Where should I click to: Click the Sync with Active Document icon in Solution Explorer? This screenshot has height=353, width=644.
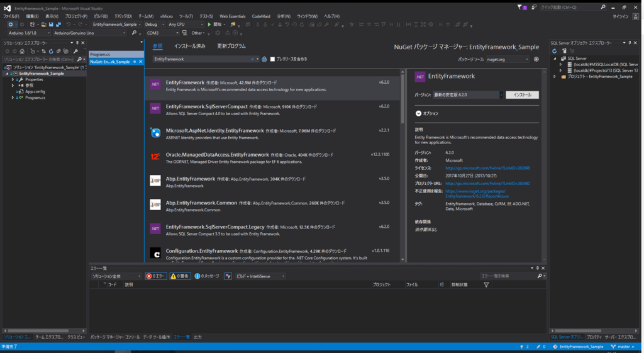(43, 52)
